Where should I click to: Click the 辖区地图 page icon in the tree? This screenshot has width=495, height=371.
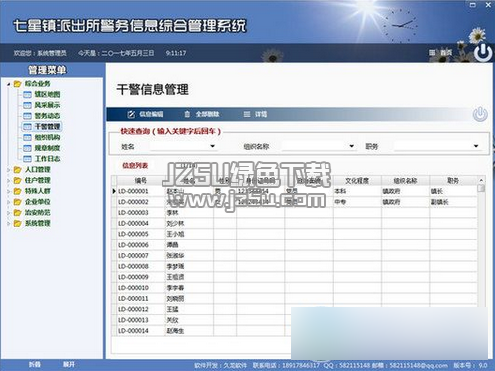click(x=27, y=95)
